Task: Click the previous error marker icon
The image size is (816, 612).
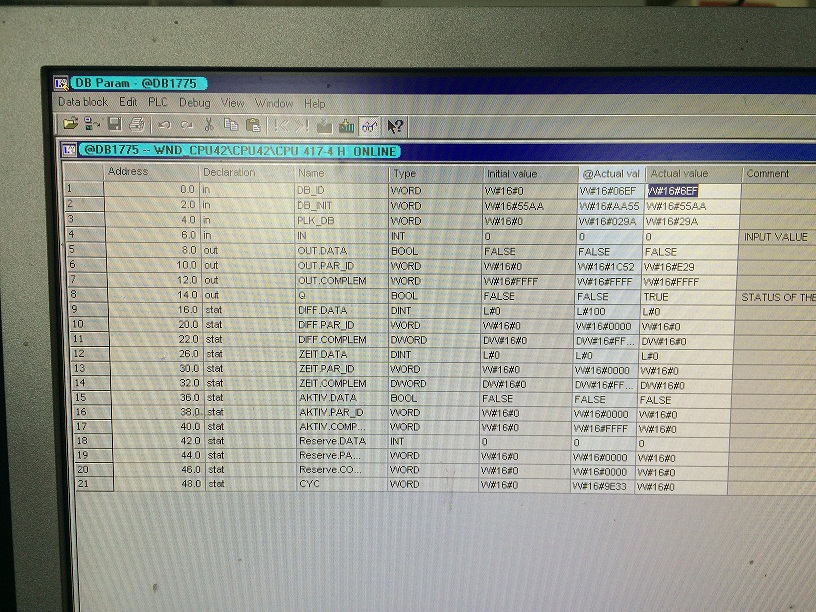Action: [x=282, y=126]
